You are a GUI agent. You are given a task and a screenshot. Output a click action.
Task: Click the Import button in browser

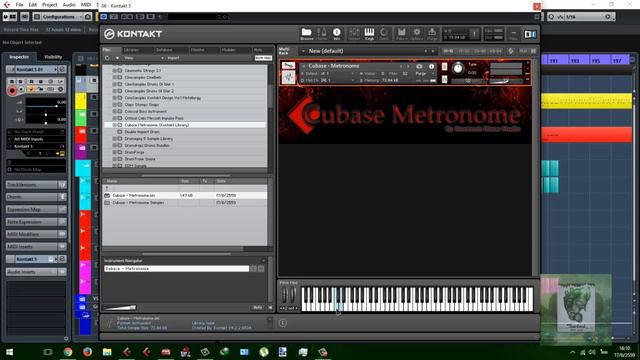pos(173,58)
